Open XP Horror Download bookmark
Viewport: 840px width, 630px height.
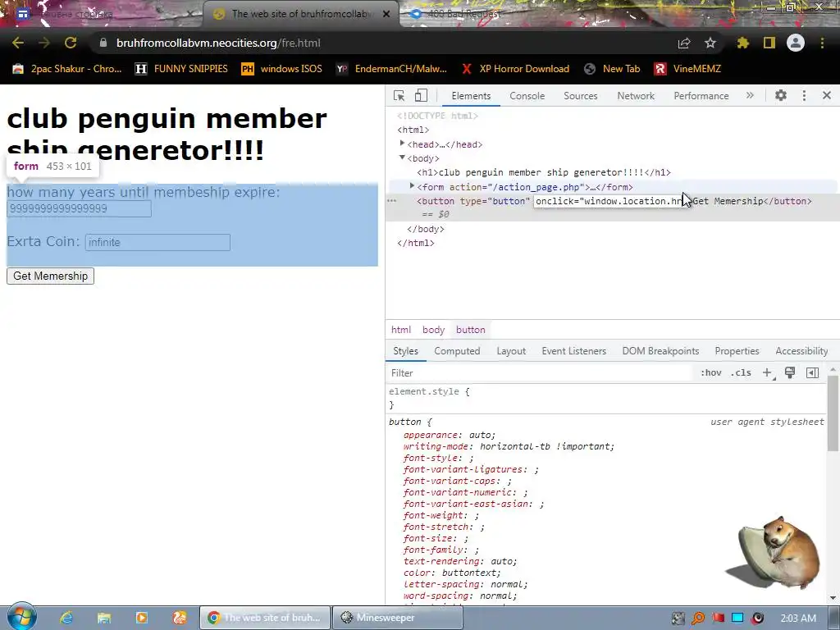coord(516,69)
